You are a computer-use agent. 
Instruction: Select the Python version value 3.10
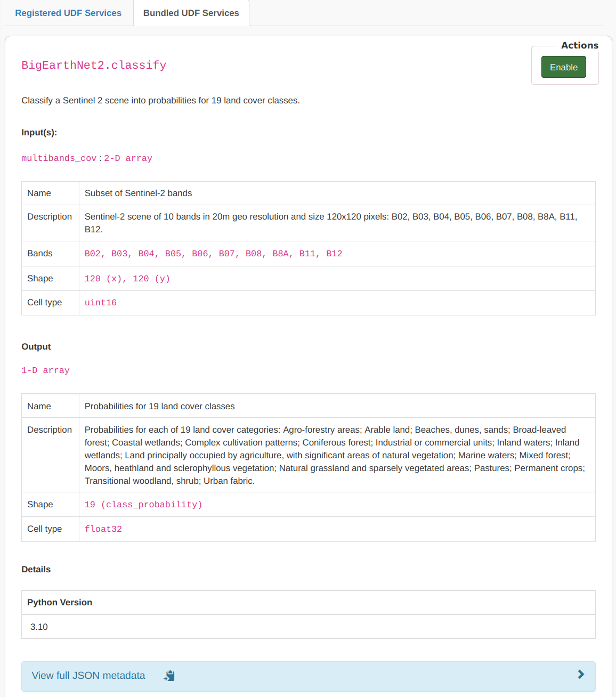[39, 627]
